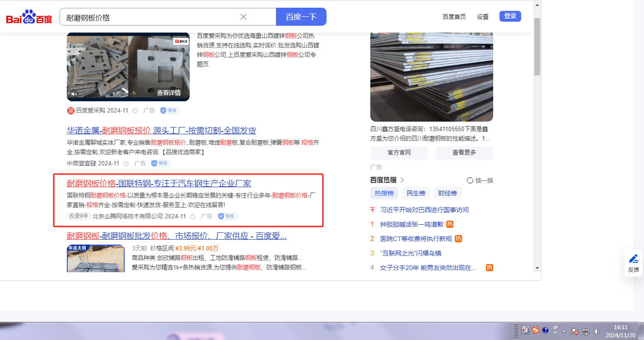Open hot search 钟睒睒喊话张一鸣道歉
Viewport: 644px width, 340px height.
pos(411,224)
